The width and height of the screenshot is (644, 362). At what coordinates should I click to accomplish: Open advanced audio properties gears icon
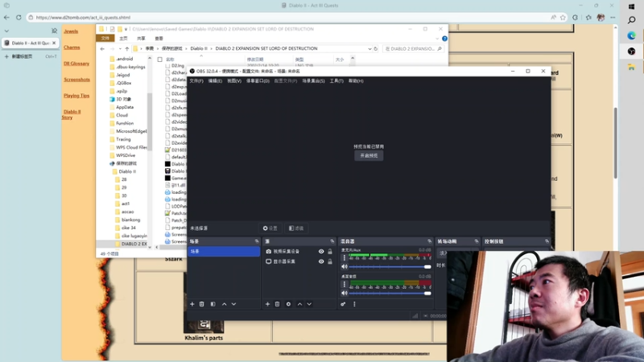pos(343,304)
